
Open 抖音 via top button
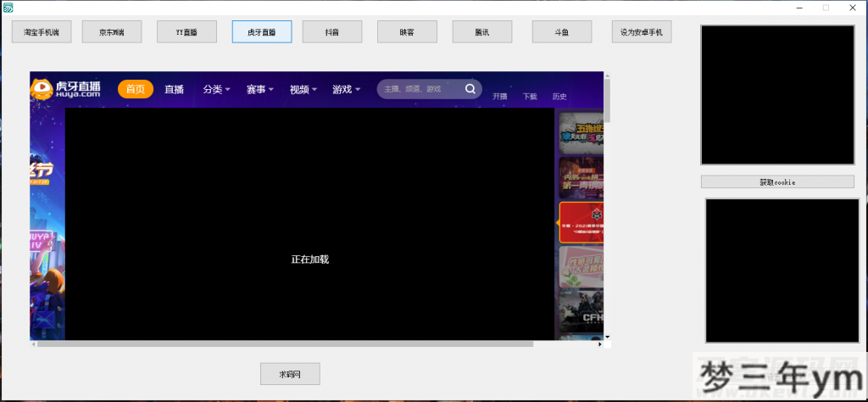pos(332,32)
